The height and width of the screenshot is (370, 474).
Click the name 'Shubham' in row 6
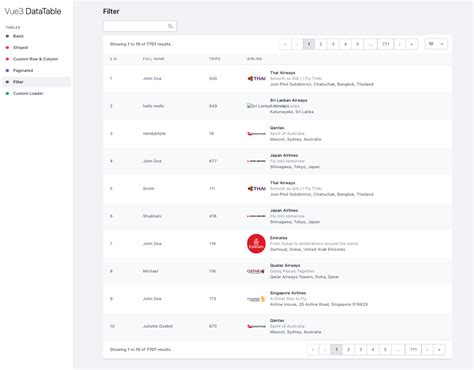(x=152, y=216)
